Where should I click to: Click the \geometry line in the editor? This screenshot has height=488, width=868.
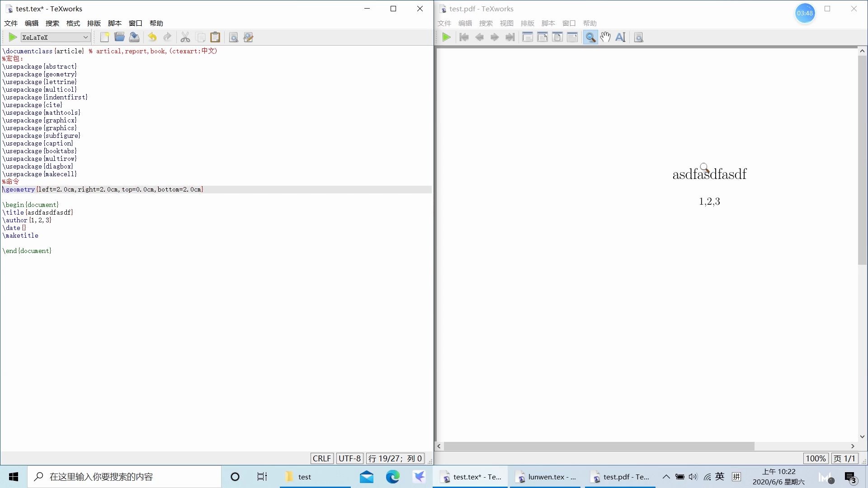click(x=103, y=189)
